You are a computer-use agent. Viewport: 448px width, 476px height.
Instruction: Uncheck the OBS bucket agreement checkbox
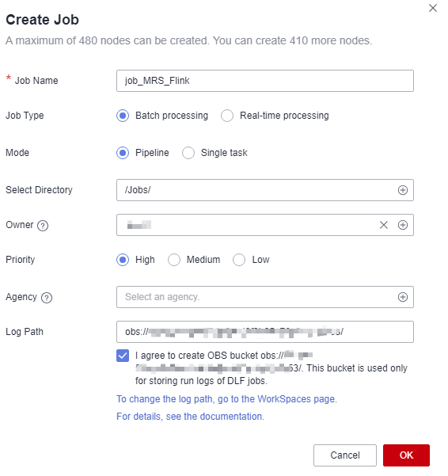(x=123, y=356)
